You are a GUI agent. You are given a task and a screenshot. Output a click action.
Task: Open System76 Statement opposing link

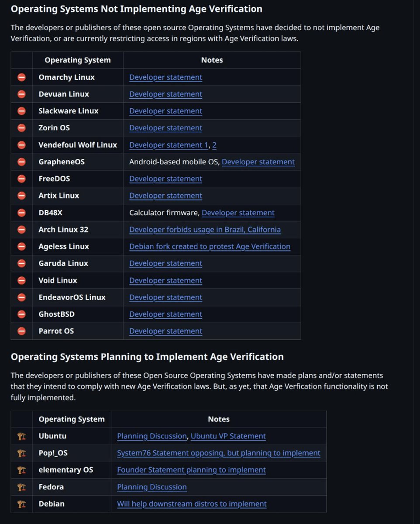point(219,453)
